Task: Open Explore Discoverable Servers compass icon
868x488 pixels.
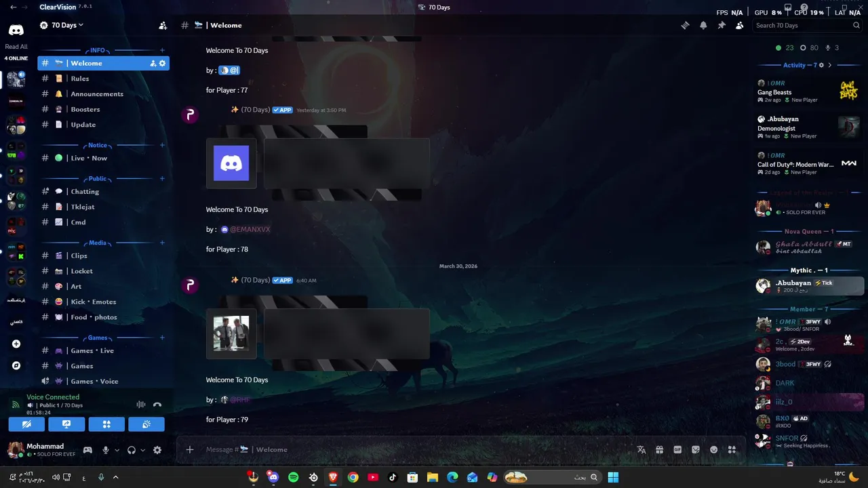Action: point(16,365)
